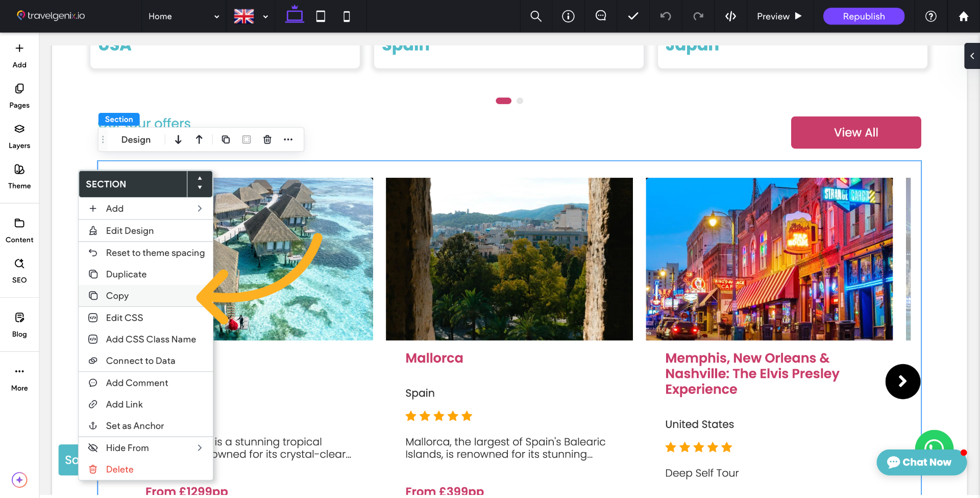Select Copy from the context menu
The height and width of the screenshot is (498, 980).
click(x=117, y=296)
